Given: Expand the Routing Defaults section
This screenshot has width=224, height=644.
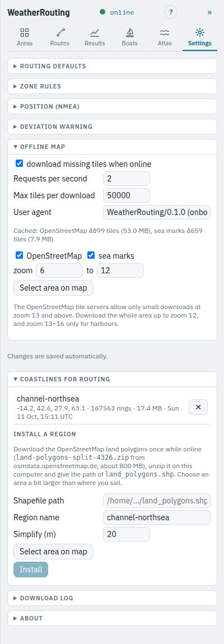Looking at the screenshot, I should click(112, 66).
